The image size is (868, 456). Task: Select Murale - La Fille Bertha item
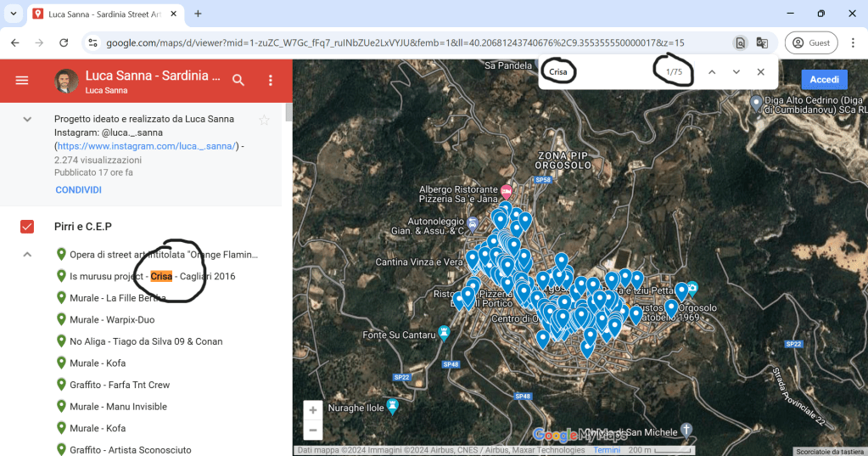(x=118, y=298)
